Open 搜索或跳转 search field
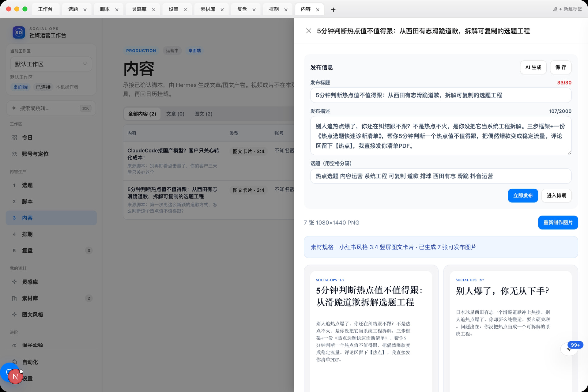The width and height of the screenshot is (588, 392). 51,108
